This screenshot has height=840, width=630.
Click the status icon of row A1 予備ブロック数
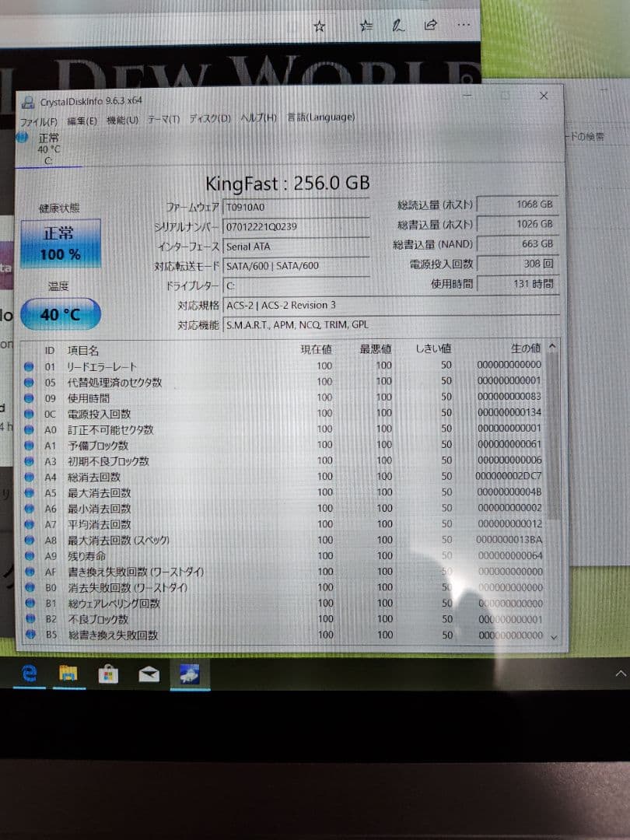(29, 445)
